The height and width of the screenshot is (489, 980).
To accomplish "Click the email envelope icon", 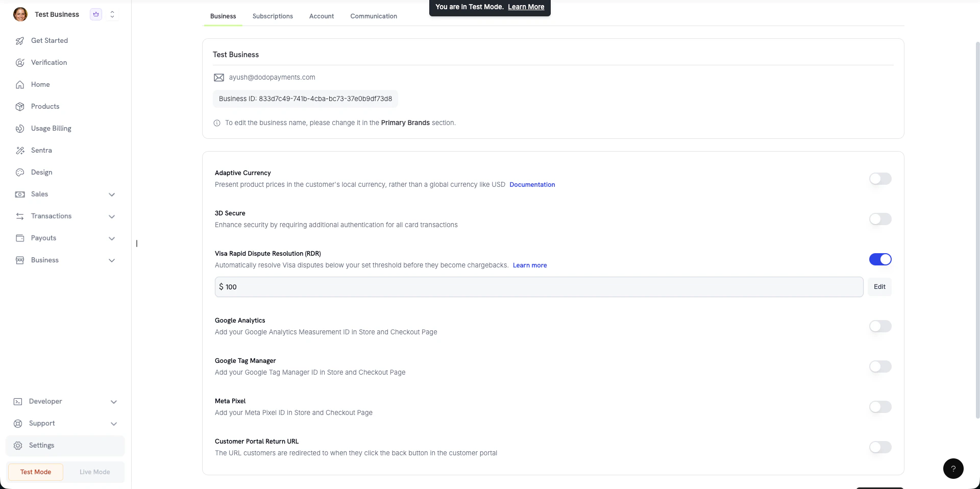I will 219,78.
